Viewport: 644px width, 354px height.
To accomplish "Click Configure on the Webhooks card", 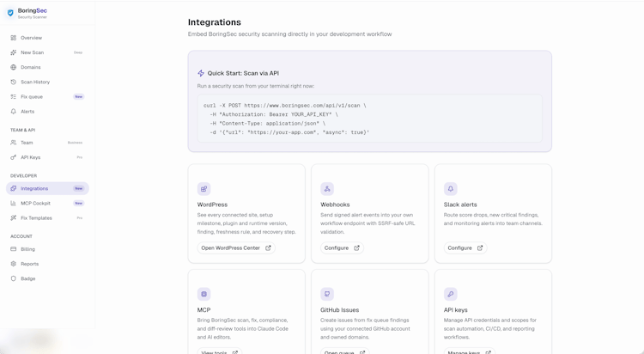I will tap(342, 248).
